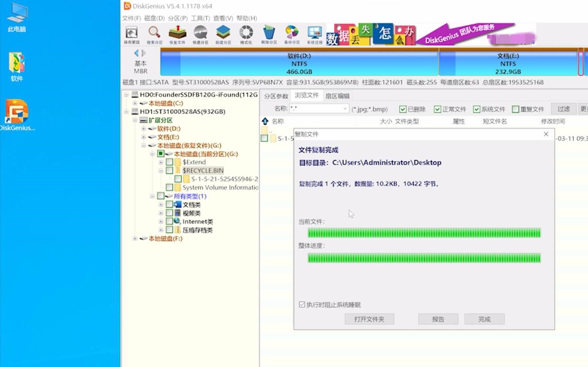Check the 所有类型(1) checkbox
Screen dimensions: 588x367
pyautogui.click(x=160, y=196)
